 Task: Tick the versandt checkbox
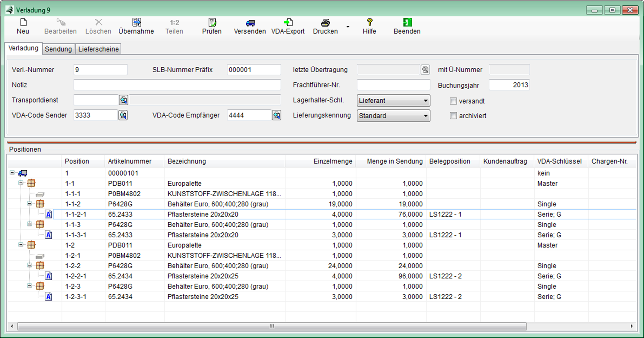(x=453, y=101)
